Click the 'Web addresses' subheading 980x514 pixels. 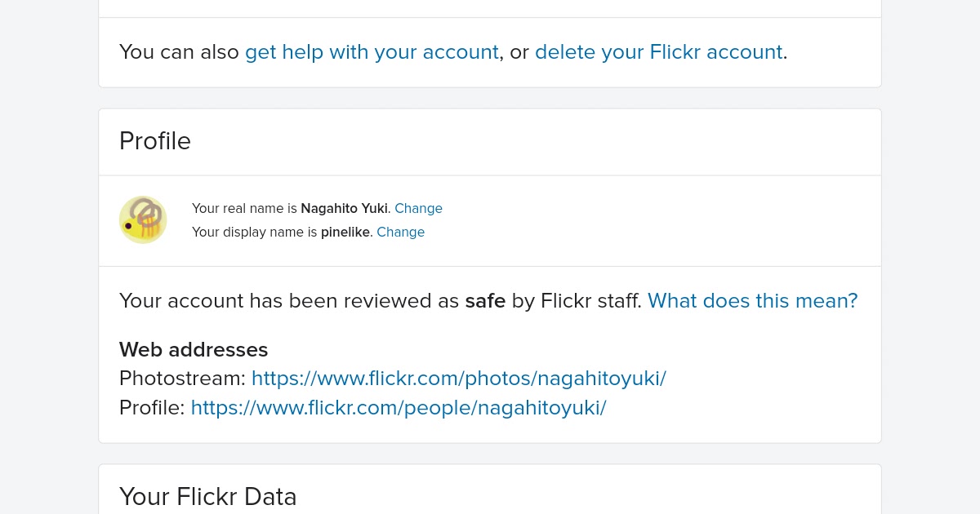(x=194, y=350)
